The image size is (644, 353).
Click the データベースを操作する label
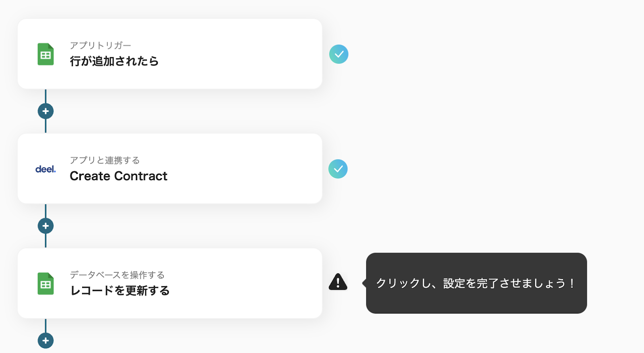coord(117,275)
